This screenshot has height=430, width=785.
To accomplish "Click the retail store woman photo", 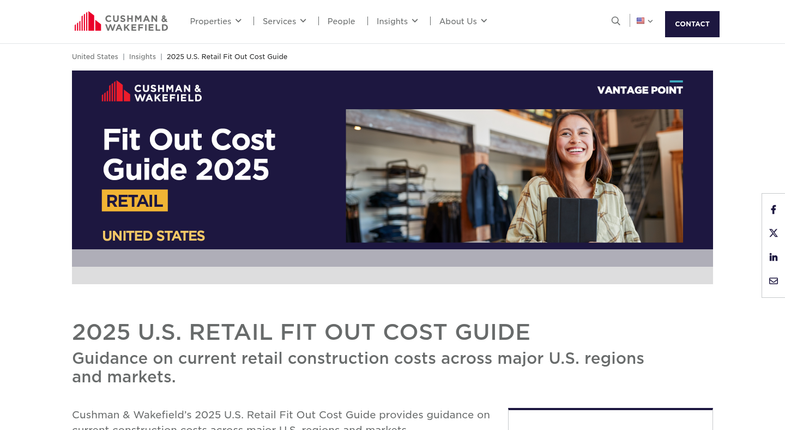I will [x=514, y=176].
